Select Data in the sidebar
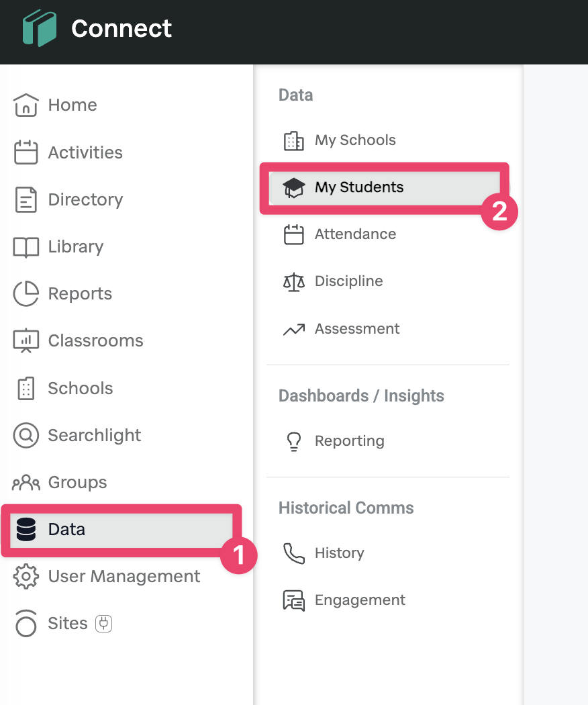 66,530
